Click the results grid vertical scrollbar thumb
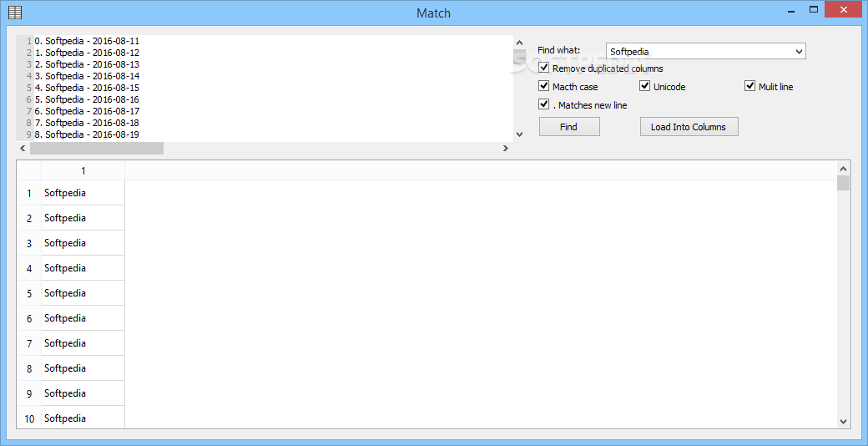This screenshot has width=868, height=446. click(844, 183)
